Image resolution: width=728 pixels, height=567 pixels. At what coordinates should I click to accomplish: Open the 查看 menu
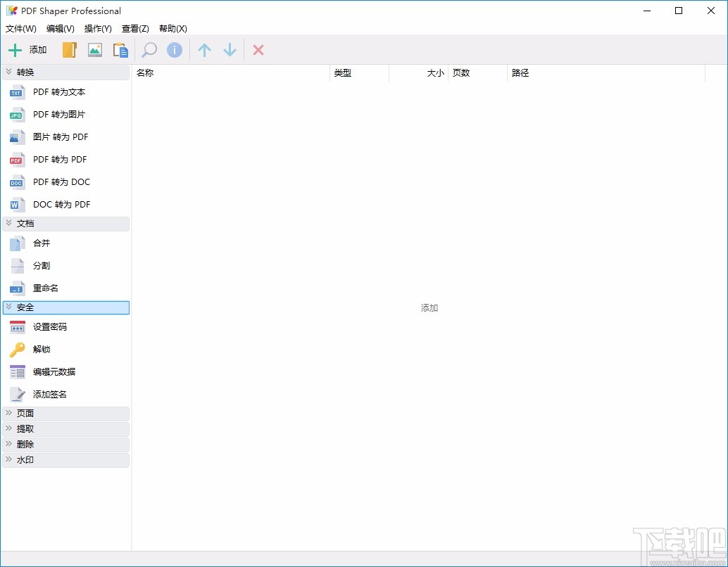click(x=135, y=29)
